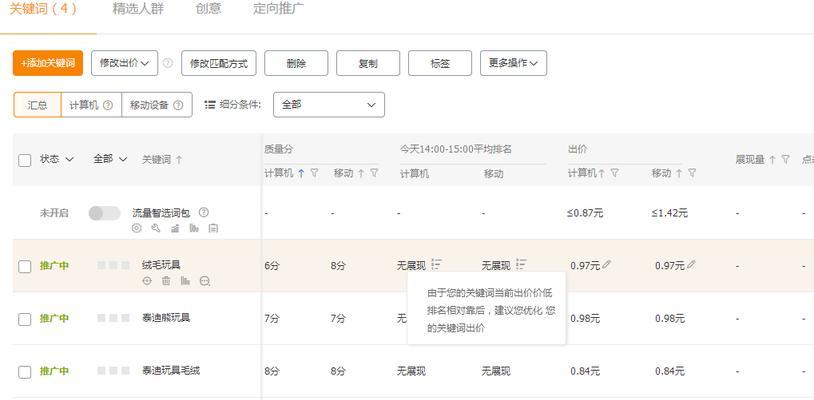
Task: Click 今天14:00-15:00平均排名 header
Action: 456,149
